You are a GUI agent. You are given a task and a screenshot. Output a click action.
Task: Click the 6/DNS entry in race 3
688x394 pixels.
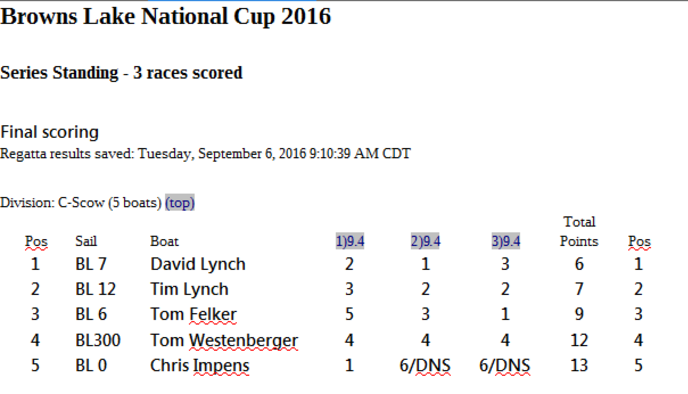point(505,365)
